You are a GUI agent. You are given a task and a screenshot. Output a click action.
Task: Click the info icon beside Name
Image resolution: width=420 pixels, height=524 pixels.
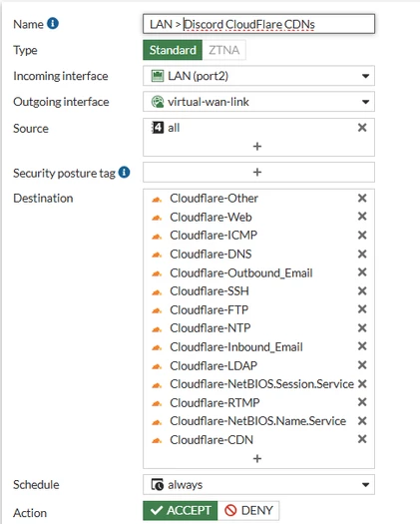click(53, 23)
